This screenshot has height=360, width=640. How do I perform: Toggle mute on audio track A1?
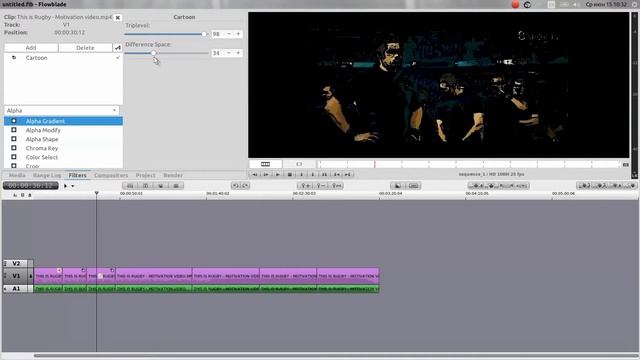point(5,289)
